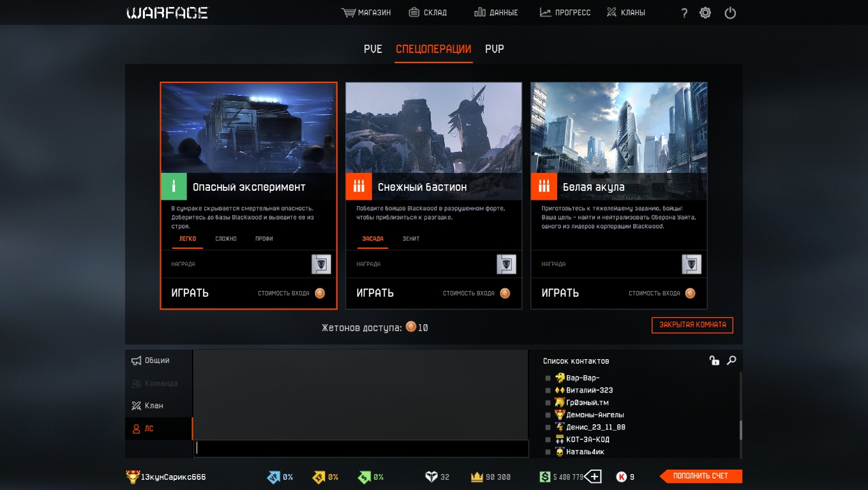Click the help question mark icon
The image size is (868, 490).
pyautogui.click(x=684, y=13)
